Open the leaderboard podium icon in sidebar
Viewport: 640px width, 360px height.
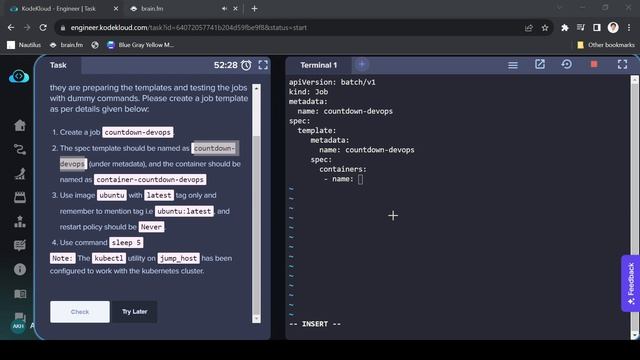[x=20, y=222]
